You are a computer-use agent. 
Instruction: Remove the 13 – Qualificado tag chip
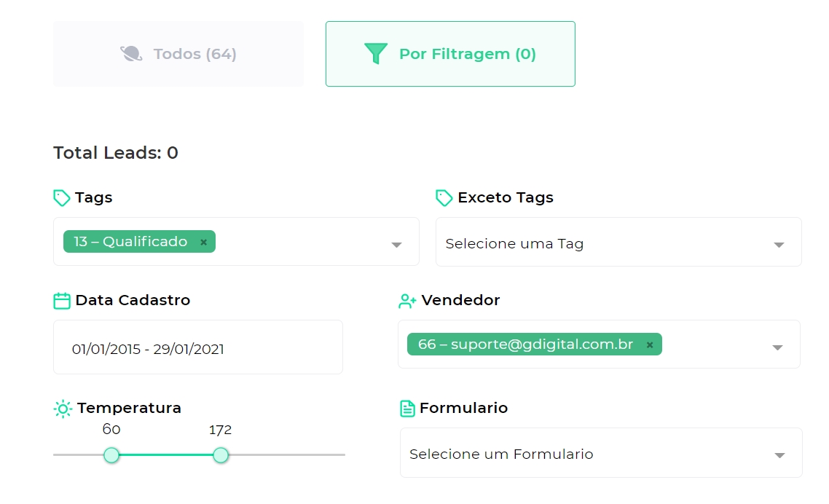pyautogui.click(x=203, y=243)
